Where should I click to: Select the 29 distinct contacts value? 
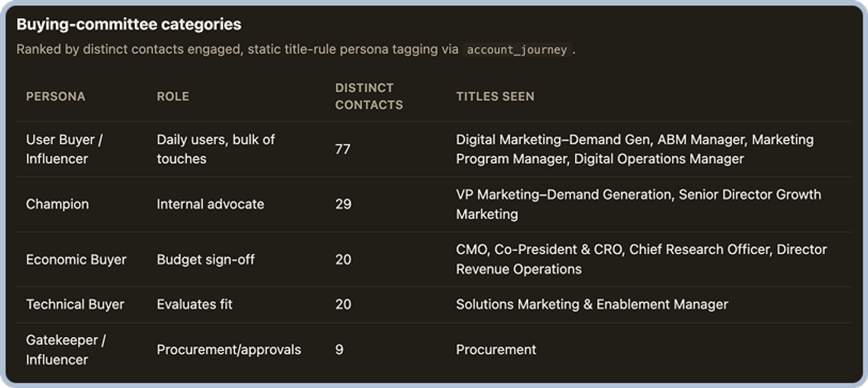tap(343, 204)
